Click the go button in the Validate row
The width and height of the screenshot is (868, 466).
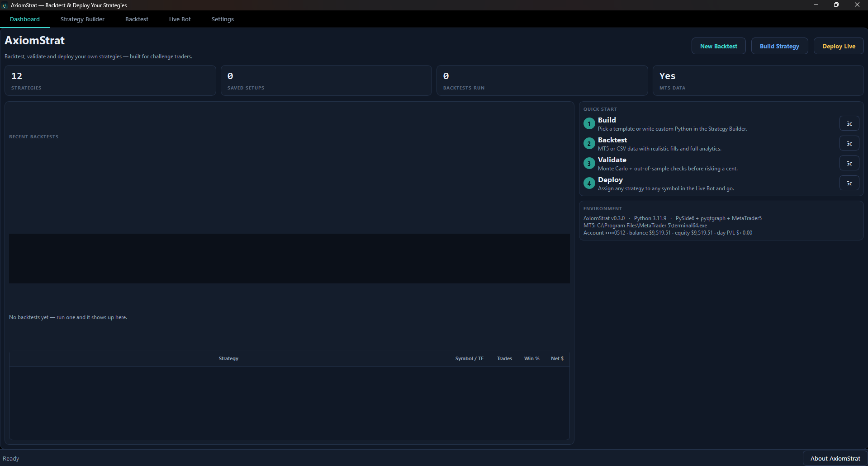pyautogui.click(x=849, y=163)
